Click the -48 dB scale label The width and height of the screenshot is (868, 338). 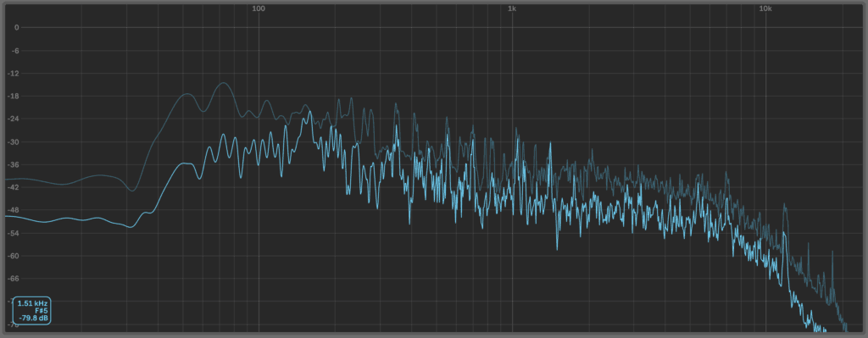coord(14,210)
